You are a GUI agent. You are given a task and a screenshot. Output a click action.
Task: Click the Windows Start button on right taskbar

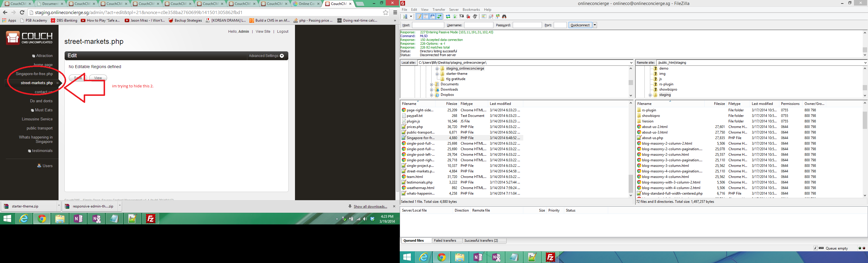407,258
